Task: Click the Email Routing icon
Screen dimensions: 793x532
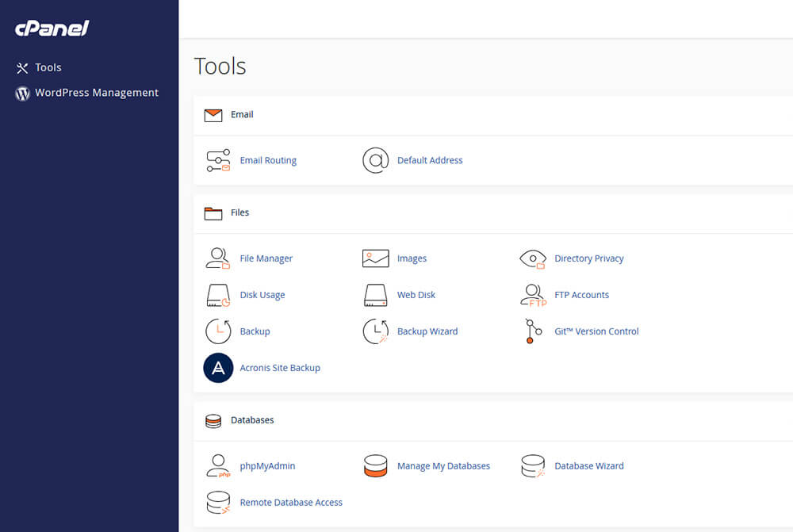Action: pyautogui.click(x=218, y=160)
